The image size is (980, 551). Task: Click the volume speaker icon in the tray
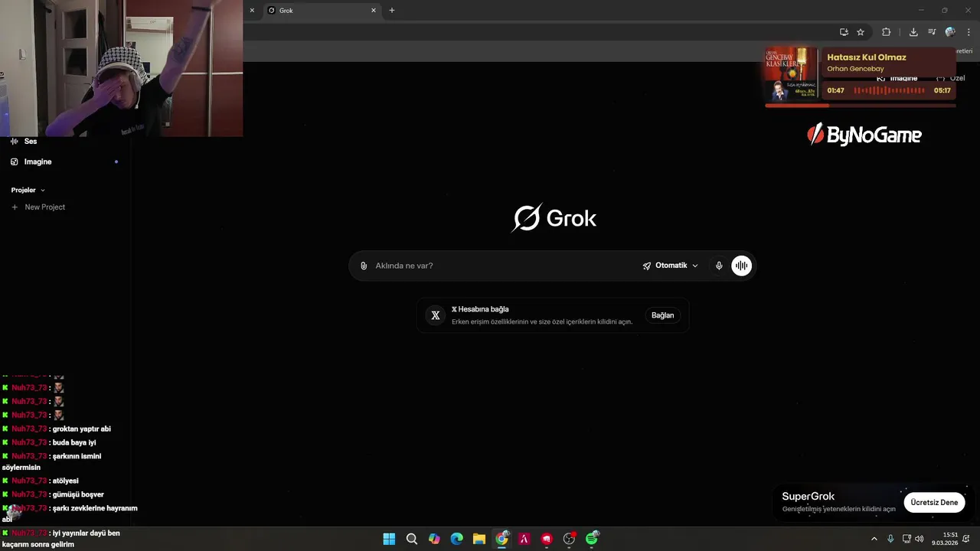click(919, 539)
